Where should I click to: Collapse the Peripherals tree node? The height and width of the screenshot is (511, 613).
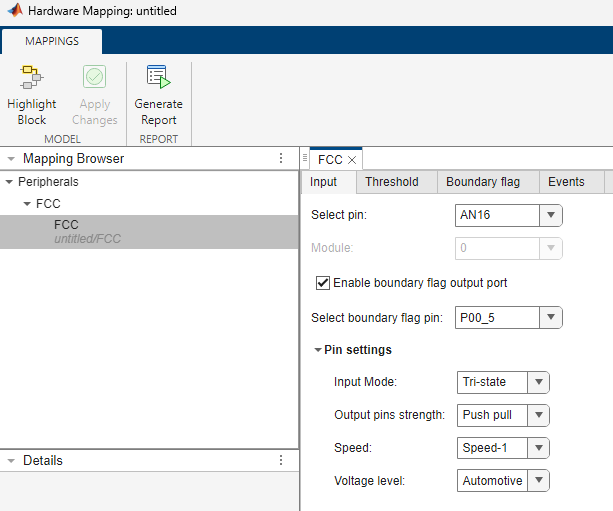click(10, 182)
